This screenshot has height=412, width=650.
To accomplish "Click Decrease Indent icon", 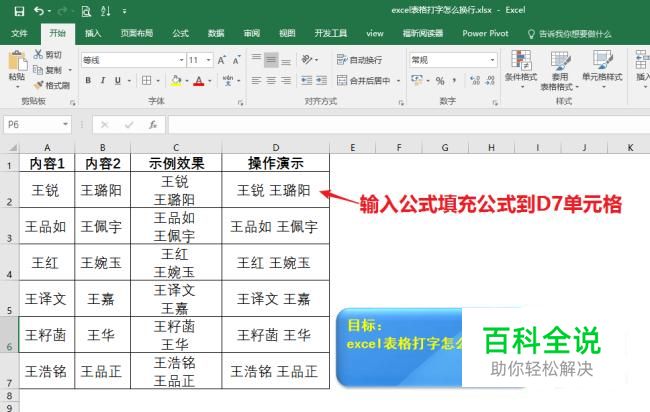I will (x=307, y=80).
